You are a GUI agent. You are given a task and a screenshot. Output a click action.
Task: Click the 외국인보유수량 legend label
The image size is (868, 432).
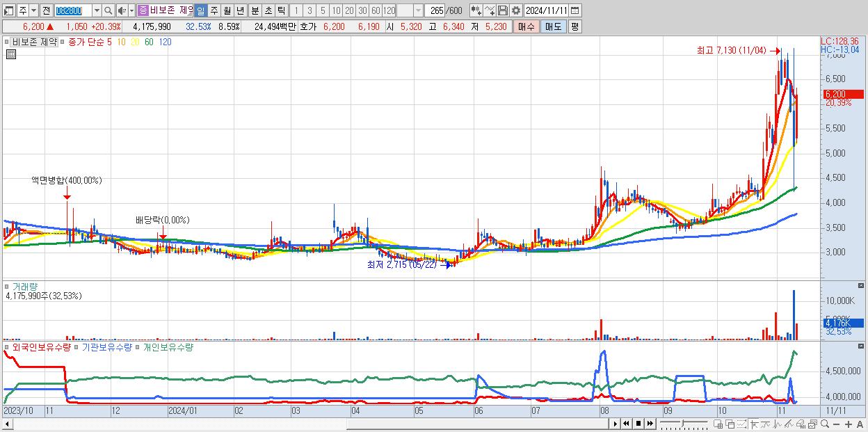point(42,346)
